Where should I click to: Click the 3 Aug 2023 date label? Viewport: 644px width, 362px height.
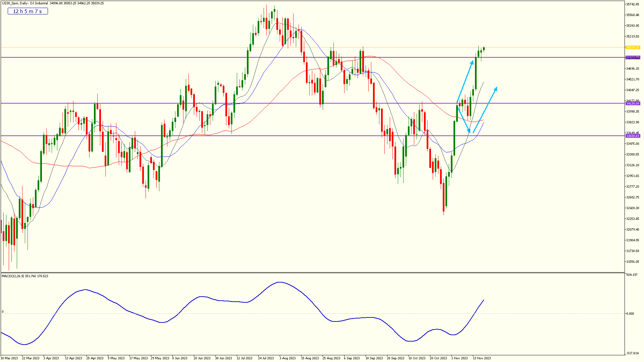(x=287, y=358)
